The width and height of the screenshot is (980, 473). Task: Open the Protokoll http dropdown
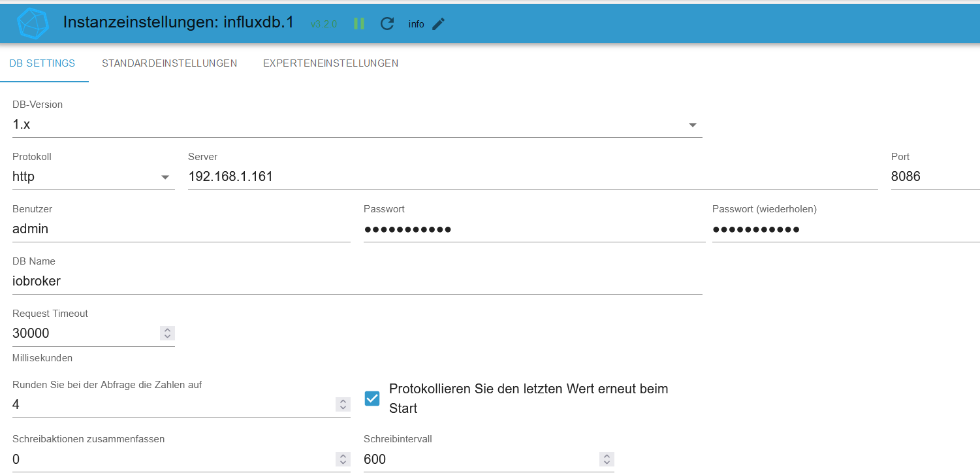(x=93, y=176)
